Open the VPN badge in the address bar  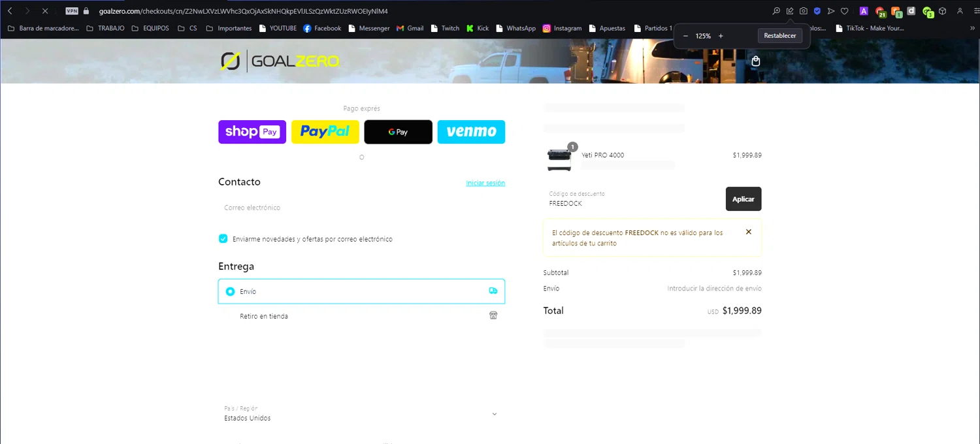coord(72,11)
